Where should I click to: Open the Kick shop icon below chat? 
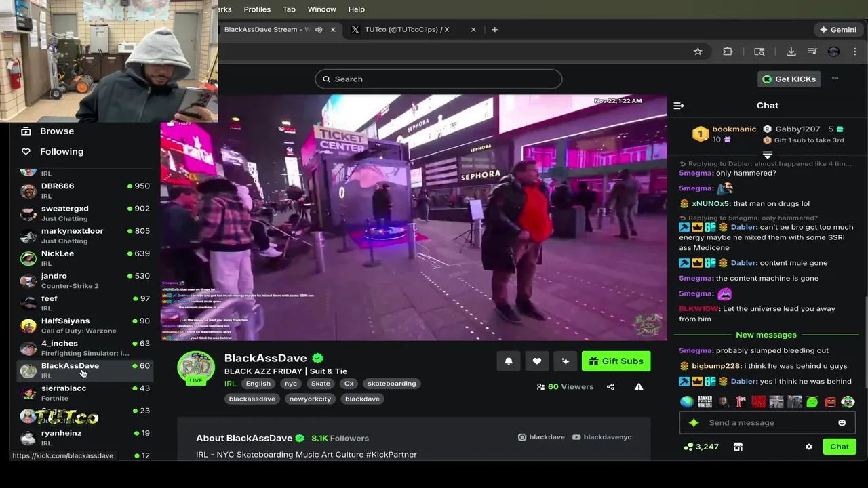coord(738,447)
